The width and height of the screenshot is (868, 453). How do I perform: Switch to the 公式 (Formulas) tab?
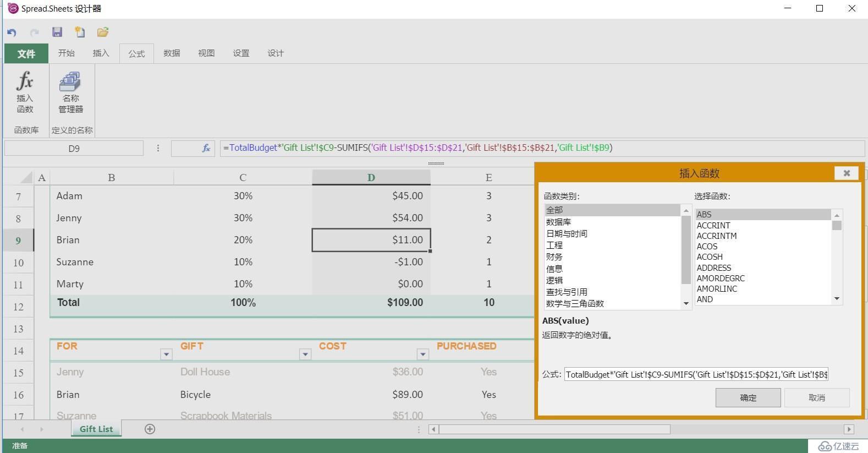coord(136,53)
